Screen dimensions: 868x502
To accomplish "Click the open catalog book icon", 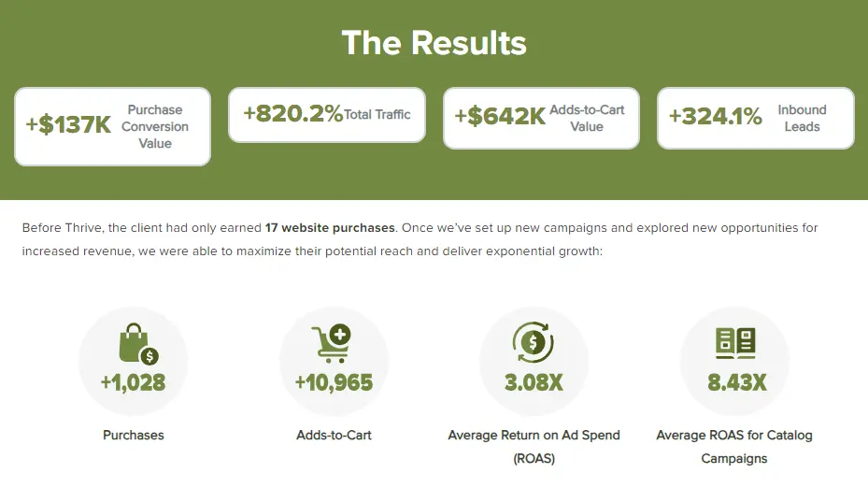I will click(734, 343).
